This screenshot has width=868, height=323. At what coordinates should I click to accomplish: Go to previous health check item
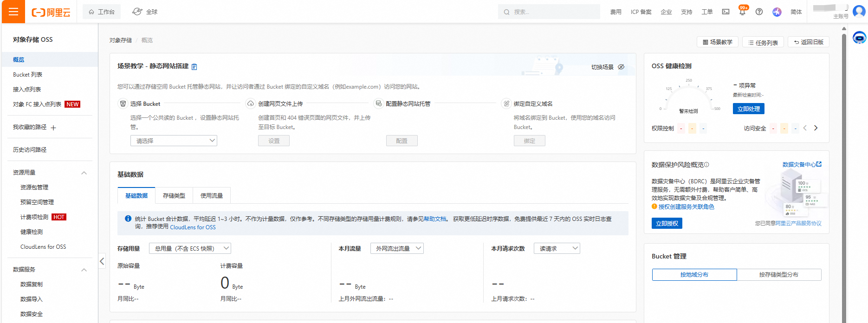(805, 128)
